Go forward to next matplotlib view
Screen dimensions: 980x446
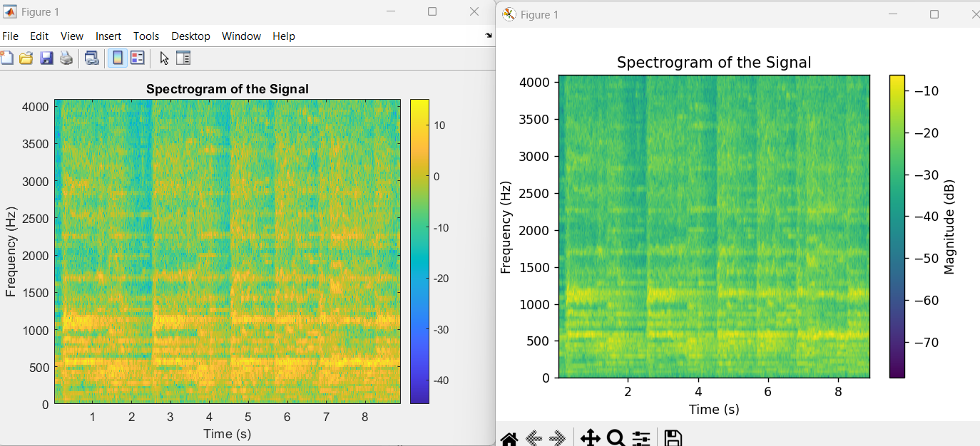558,437
